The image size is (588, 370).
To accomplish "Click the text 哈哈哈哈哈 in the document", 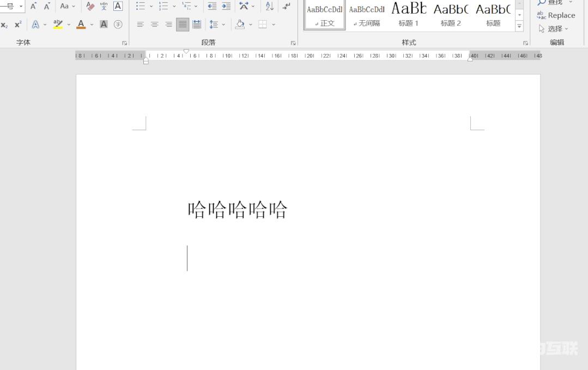I will point(238,210).
